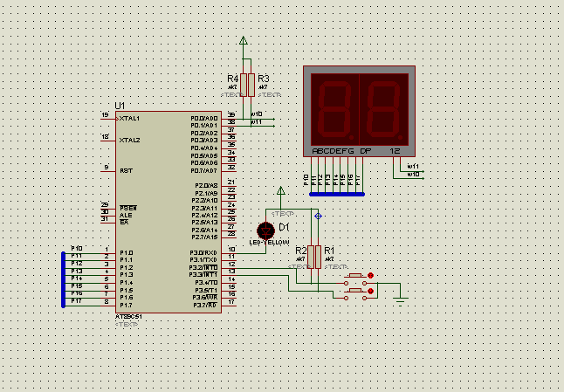Select the AT89C51 microcontroller U1 body
This screenshot has width=564, height=392.
(x=169, y=212)
